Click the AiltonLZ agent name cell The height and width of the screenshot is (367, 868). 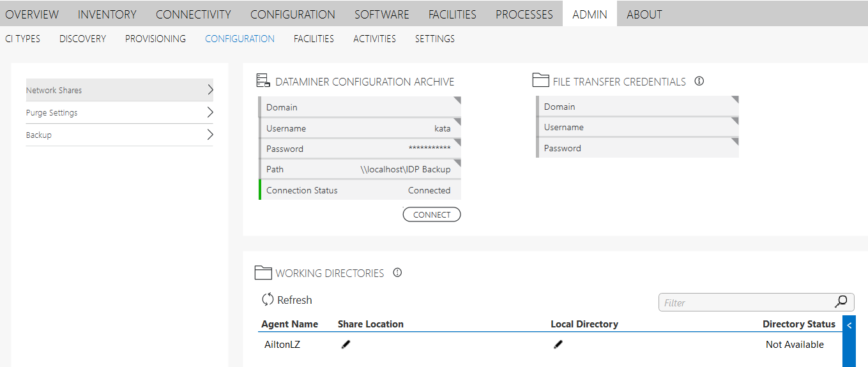coord(282,345)
